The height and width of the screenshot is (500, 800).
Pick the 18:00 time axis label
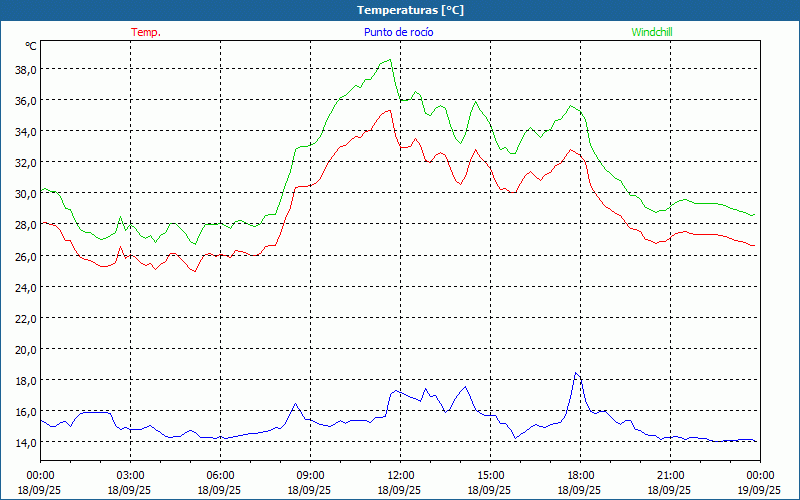point(580,475)
